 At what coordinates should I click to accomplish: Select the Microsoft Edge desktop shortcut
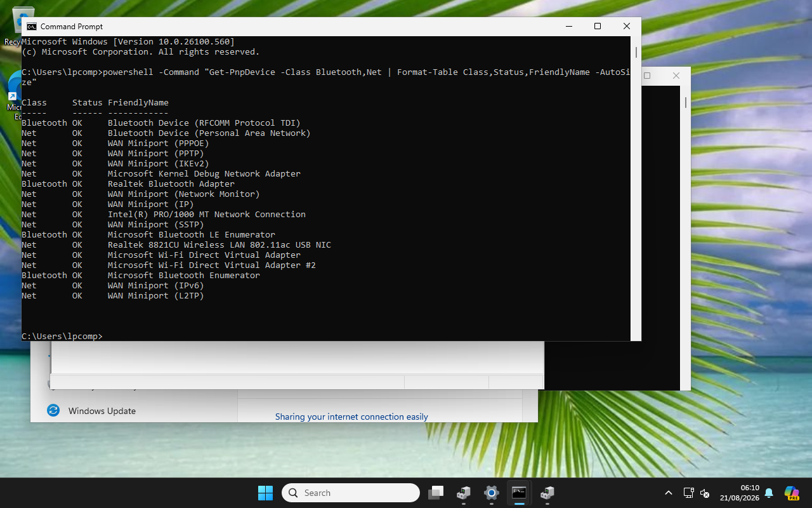(14, 95)
